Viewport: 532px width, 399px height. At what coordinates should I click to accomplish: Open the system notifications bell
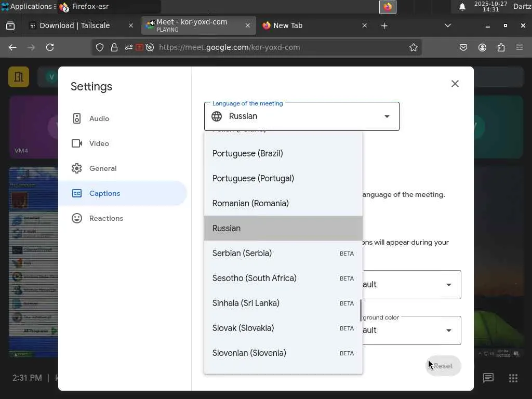point(462,7)
